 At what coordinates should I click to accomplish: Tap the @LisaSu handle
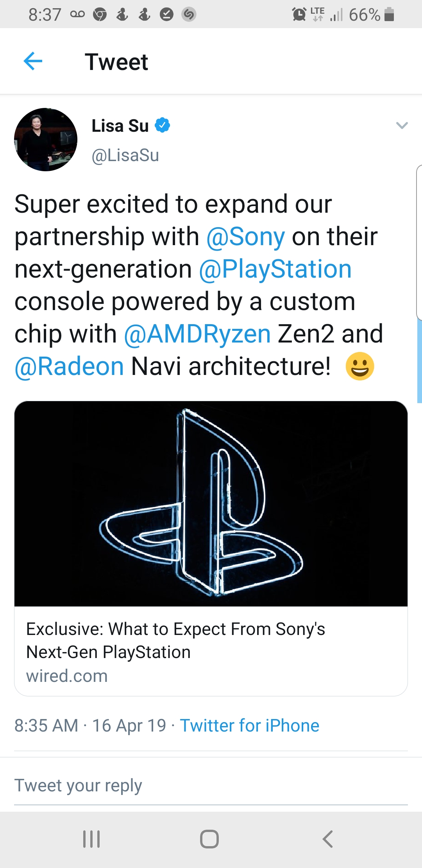click(125, 155)
